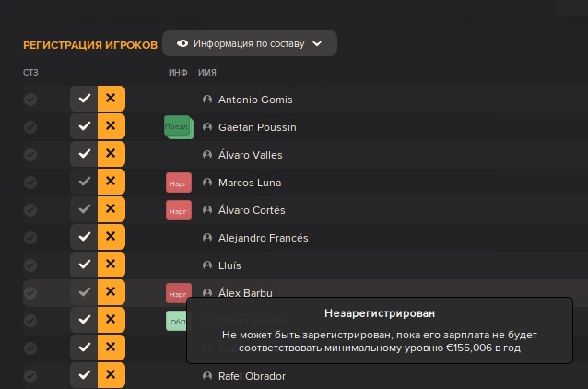The image size is (588, 389).
Task: Sort by the ИНФ column header
Action: pos(177,72)
